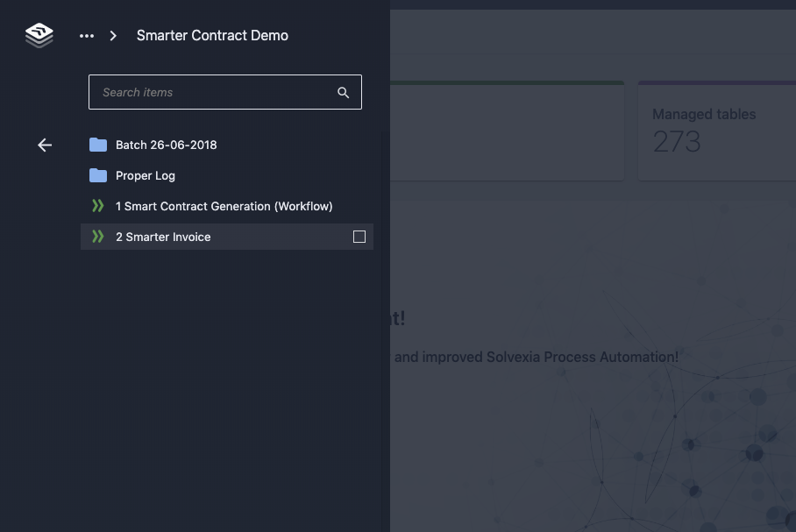Select the Smarter Contract Demo breadcrumb title
Viewport: 796px width, 532px height.
pos(212,36)
